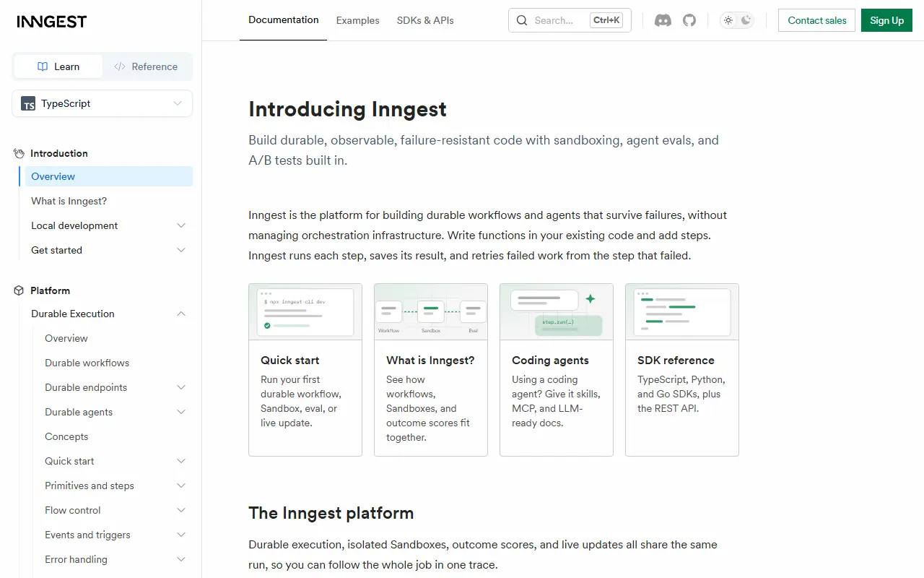Click the Inngest logo
This screenshot has height=578, width=924.
(x=52, y=22)
